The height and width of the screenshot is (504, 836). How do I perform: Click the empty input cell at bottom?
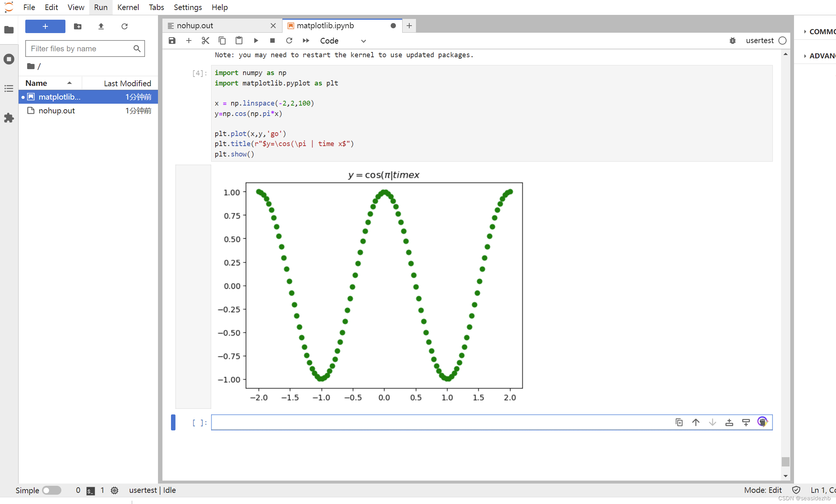click(x=490, y=422)
